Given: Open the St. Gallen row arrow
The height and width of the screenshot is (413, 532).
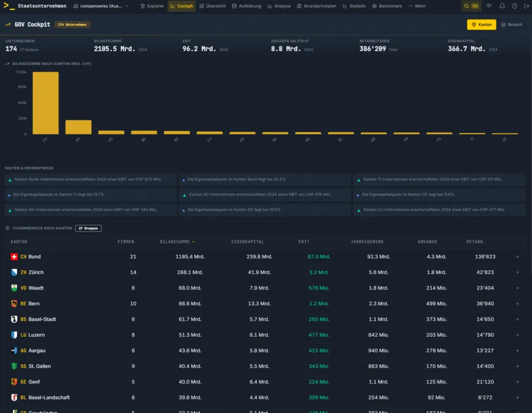Looking at the screenshot, I should click(518, 366).
